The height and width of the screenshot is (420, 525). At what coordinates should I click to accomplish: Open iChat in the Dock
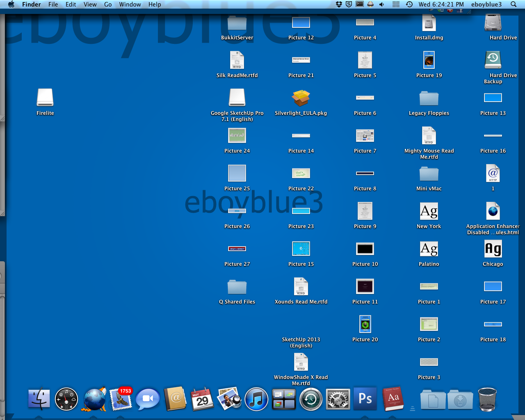pyautogui.click(x=148, y=399)
